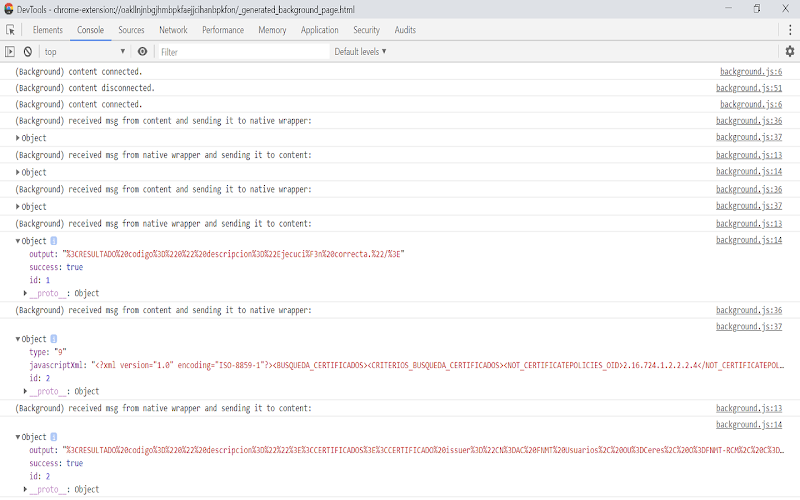Screen dimensions: 800x500
Task: Select the Security tab
Action: pyautogui.click(x=366, y=30)
